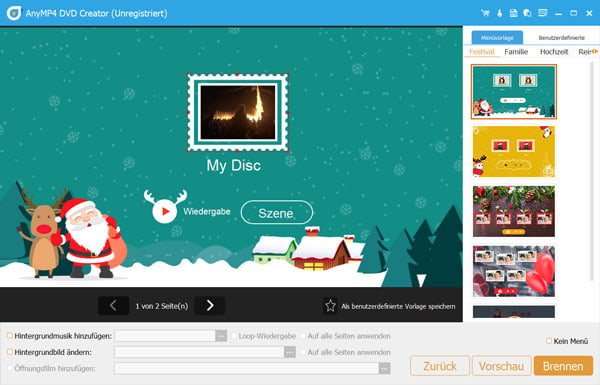
Task: Browse for background music file
Action: click(x=221, y=336)
